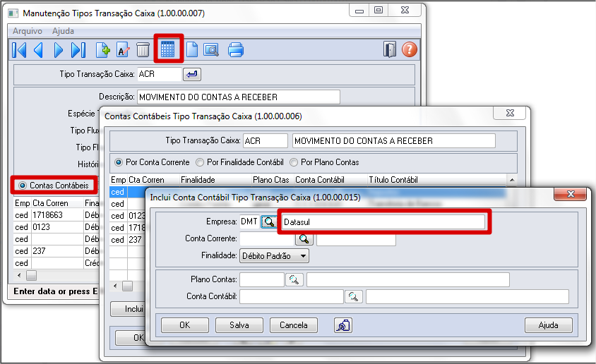Delete record using trash can icon

point(143,50)
